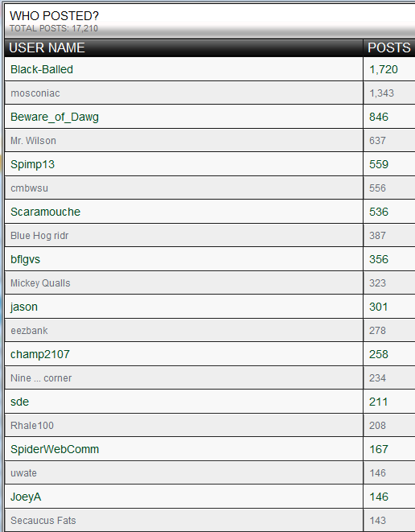Click the 1,720 post count for Black-Balled
The width and height of the screenshot is (415, 532).
coord(384,69)
